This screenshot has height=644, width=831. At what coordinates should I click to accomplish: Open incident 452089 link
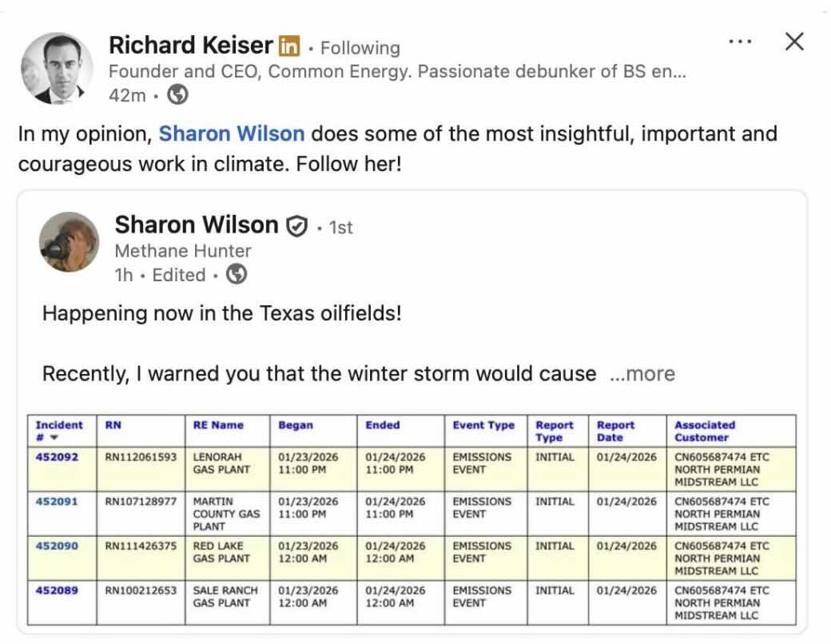pyautogui.click(x=57, y=590)
